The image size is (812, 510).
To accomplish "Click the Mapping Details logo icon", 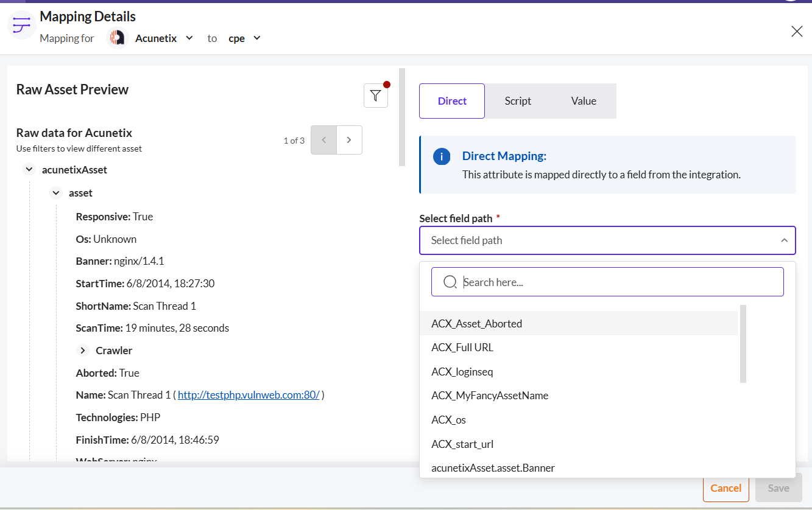I will (x=21, y=25).
